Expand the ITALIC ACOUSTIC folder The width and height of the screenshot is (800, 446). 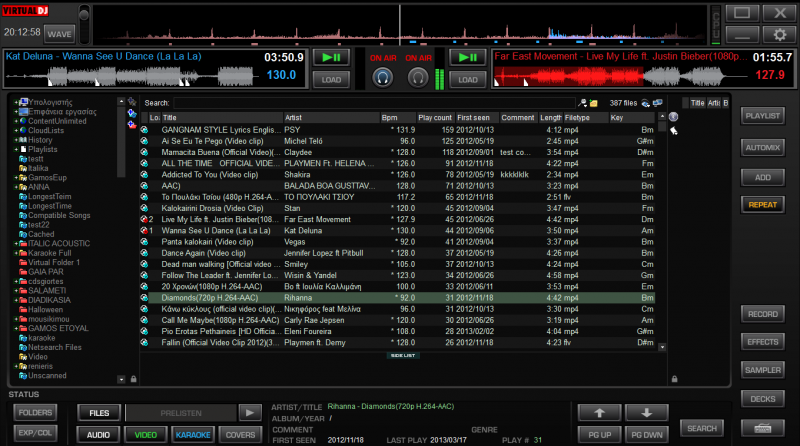click(16, 243)
